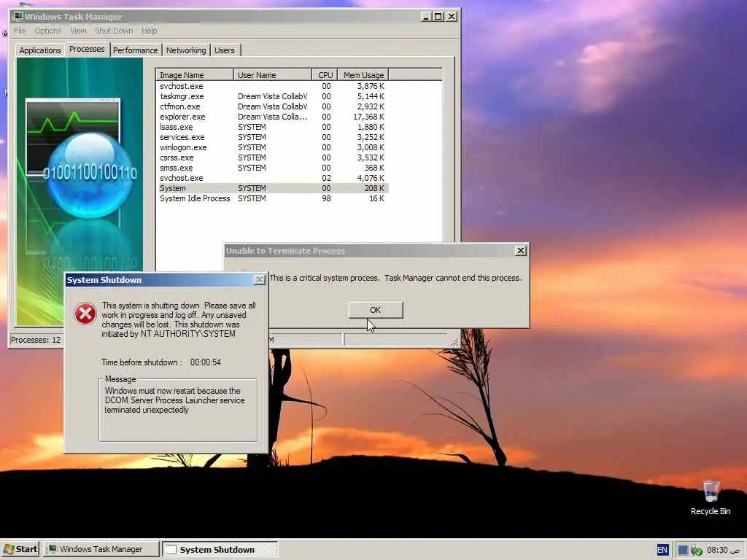Select the System Idle Process row
This screenshot has height=560, width=747.
(x=273, y=198)
